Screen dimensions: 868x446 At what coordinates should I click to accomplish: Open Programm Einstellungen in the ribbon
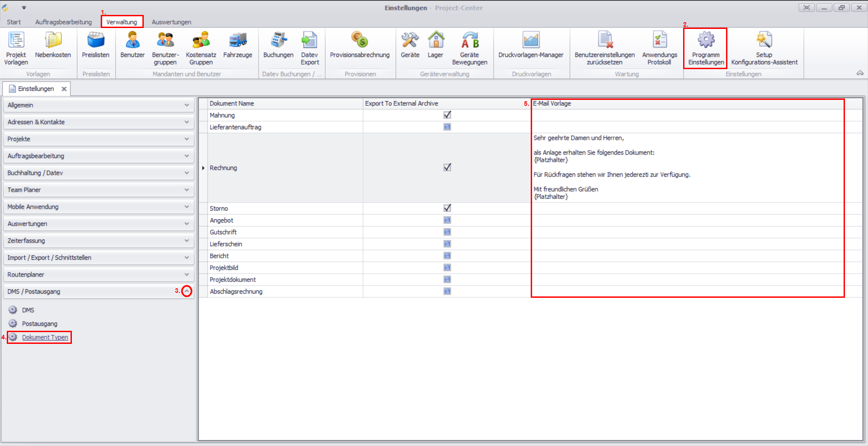(706, 47)
